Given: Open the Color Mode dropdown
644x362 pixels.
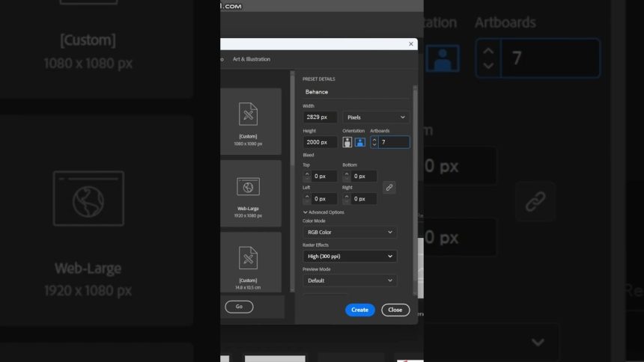Looking at the screenshot, I should [x=350, y=233].
